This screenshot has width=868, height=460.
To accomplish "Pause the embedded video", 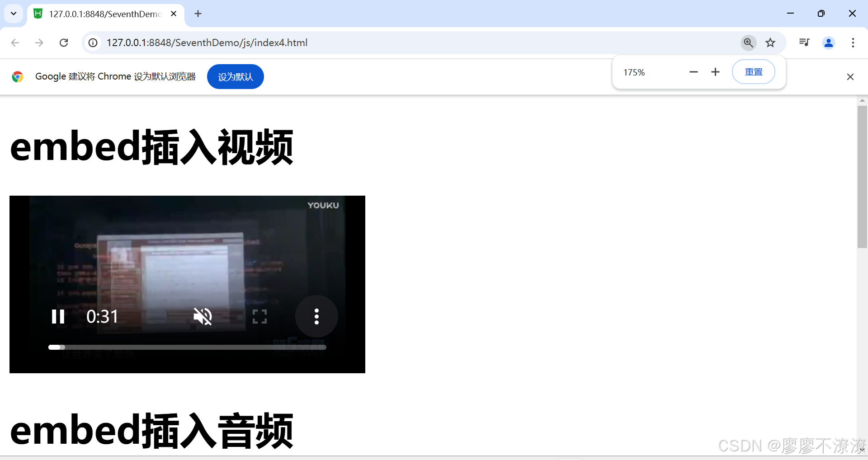I will [x=58, y=316].
